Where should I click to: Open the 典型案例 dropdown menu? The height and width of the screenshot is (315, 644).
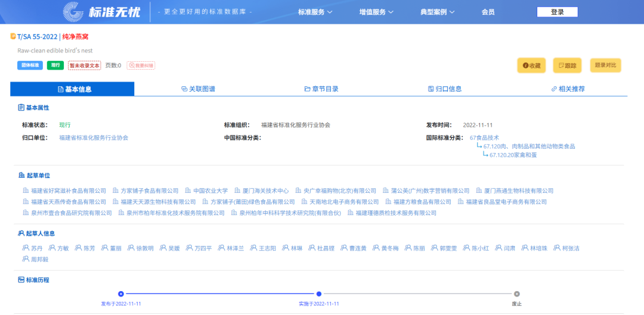(x=438, y=12)
